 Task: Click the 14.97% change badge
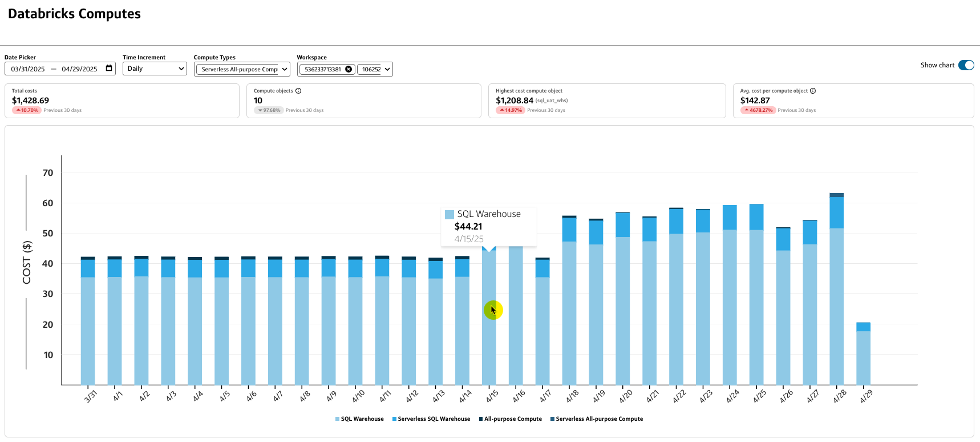click(x=511, y=110)
